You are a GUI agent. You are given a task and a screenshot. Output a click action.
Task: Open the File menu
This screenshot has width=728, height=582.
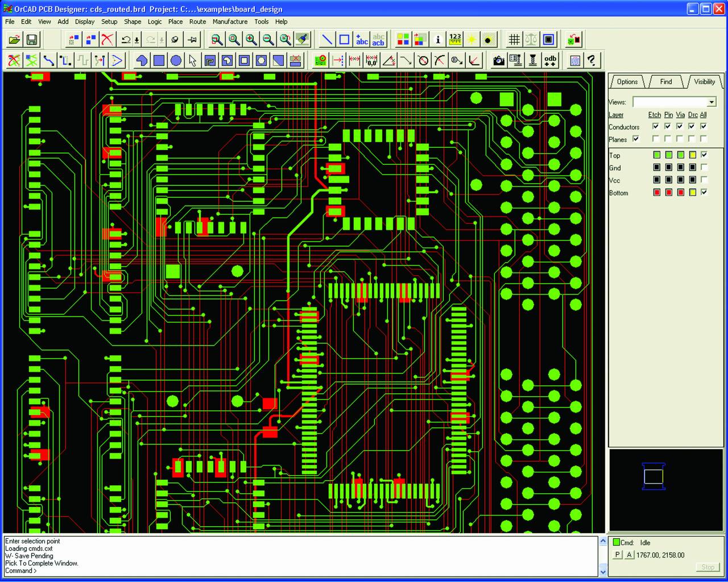(x=10, y=22)
